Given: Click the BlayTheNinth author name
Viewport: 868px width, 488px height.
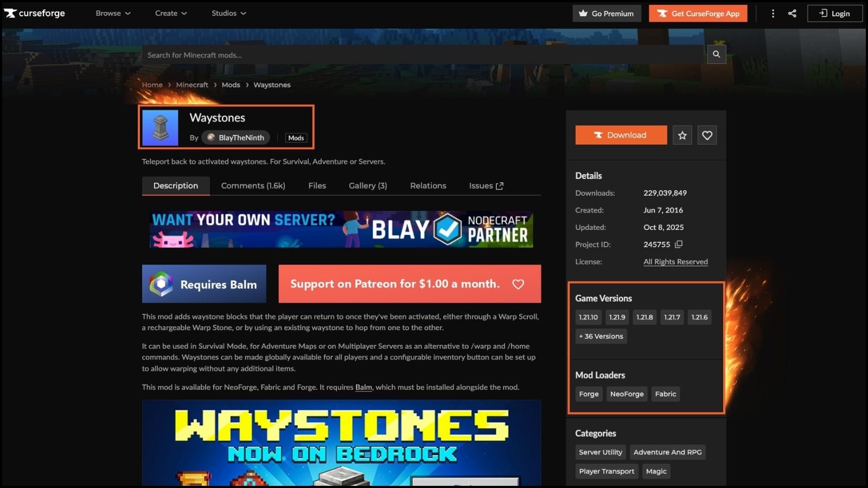Looking at the screenshot, I should [x=241, y=138].
